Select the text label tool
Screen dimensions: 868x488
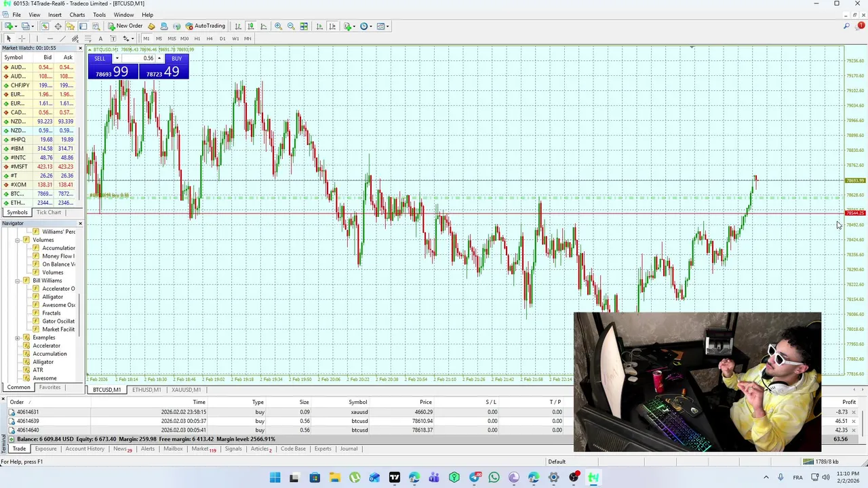click(x=113, y=39)
